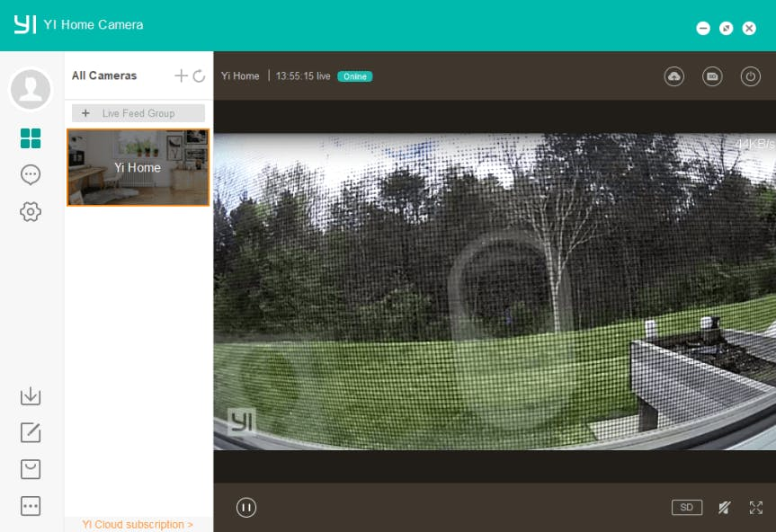Select the All Cameras section header
Screen dimensions: 776x532
pos(104,75)
